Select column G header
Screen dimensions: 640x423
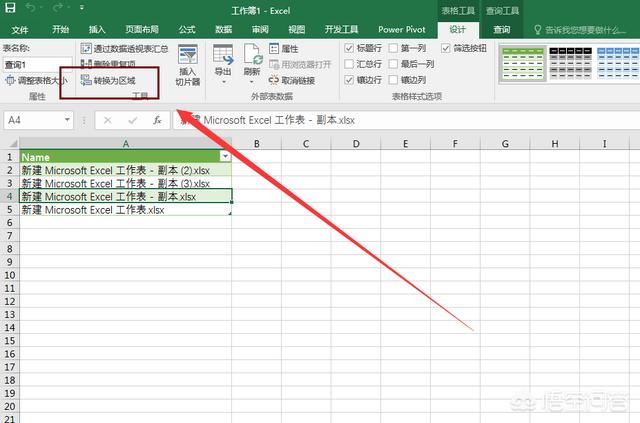point(505,143)
